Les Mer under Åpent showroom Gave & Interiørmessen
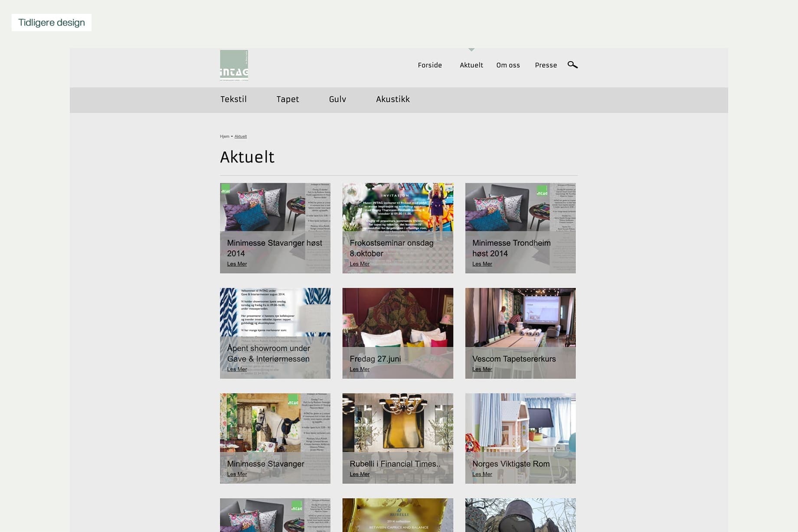Viewport: 798px width, 532px height. point(237,369)
